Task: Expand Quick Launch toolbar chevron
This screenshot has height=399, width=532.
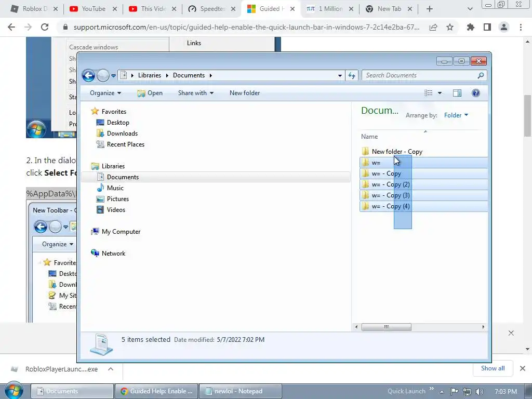Action: coord(432,389)
